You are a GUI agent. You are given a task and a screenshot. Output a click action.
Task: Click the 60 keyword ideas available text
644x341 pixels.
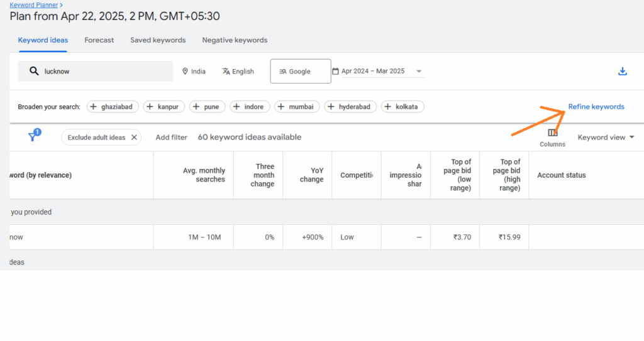pyautogui.click(x=249, y=138)
